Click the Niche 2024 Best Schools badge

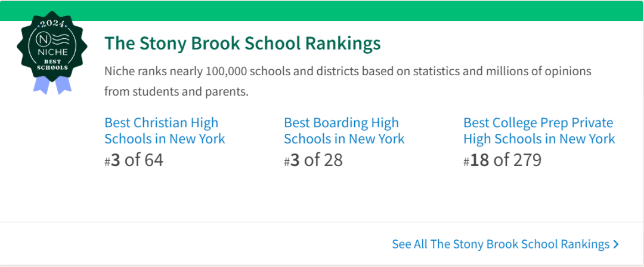52,54
